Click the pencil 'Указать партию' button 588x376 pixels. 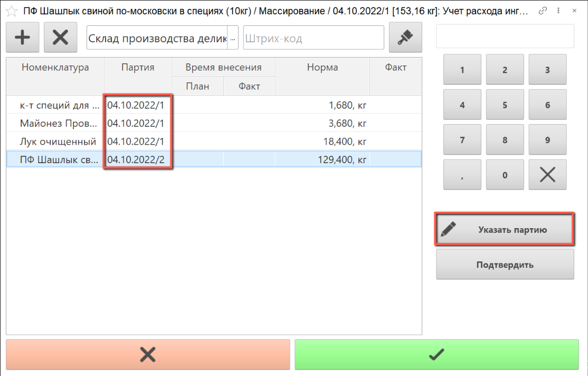(x=505, y=230)
